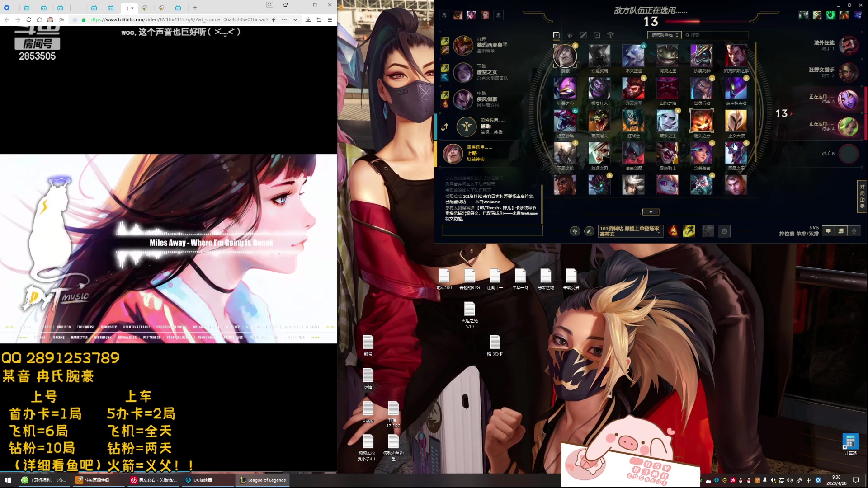
Task: Pick champion 沙漠死神 portrait
Action: [702, 56]
